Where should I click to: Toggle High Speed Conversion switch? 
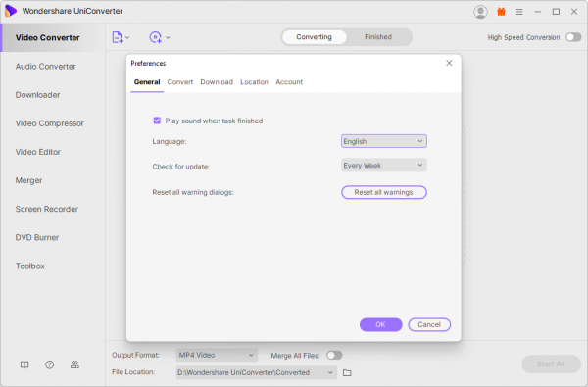(x=573, y=37)
